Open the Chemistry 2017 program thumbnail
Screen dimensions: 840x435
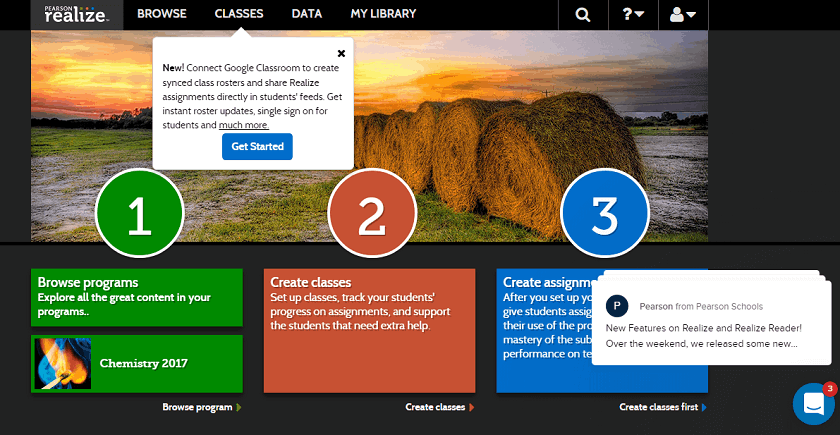point(63,363)
